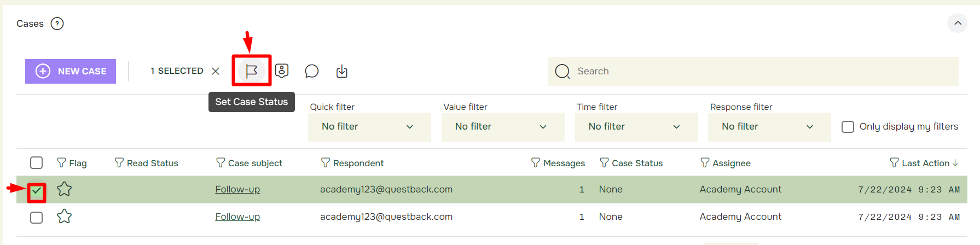Enable Only display my filters checkbox
980x245 pixels.
coord(848,127)
